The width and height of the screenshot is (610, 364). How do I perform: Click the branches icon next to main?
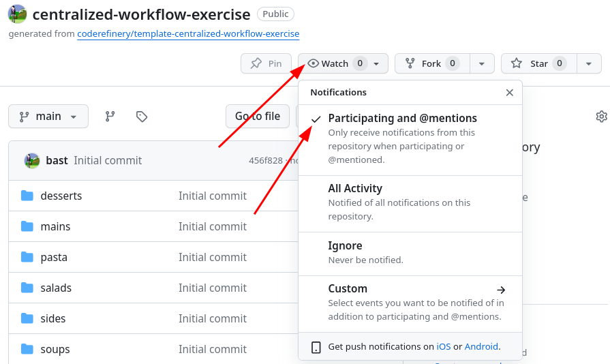tap(110, 117)
